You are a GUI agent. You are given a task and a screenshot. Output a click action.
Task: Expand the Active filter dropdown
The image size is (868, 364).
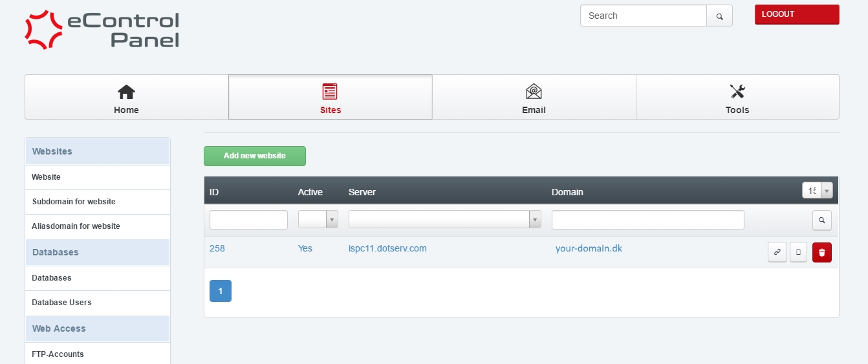tap(318, 220)
